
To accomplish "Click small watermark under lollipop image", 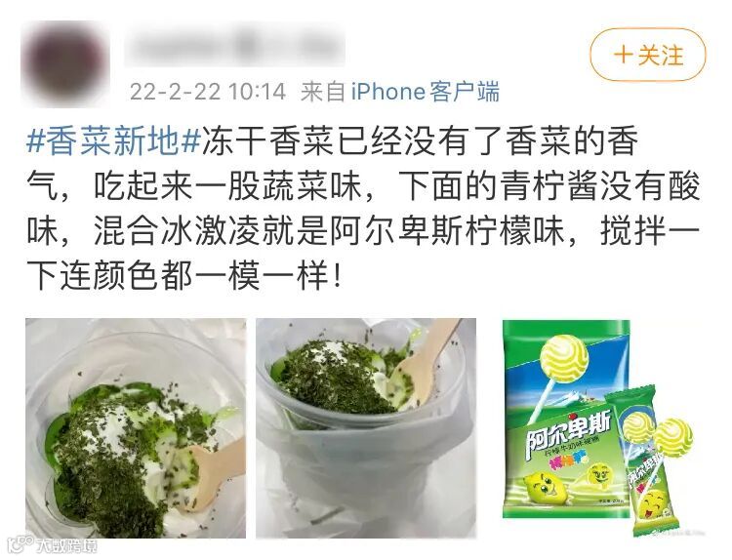I will [678, 532].
